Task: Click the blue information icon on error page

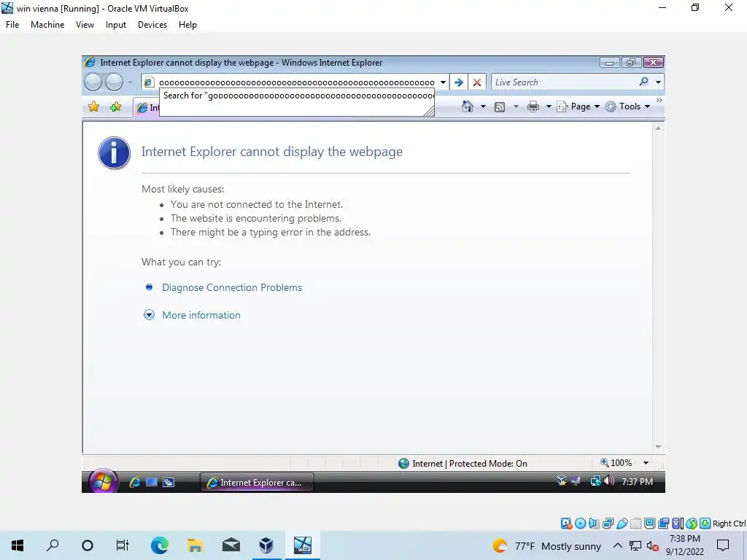Action: pyautogui.click(x=114, y=153)
